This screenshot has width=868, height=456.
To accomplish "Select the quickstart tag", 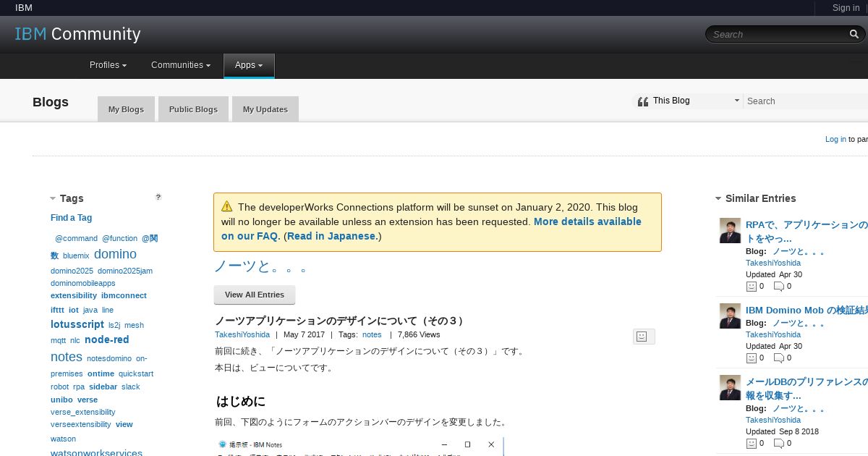I will pos(136,373).
